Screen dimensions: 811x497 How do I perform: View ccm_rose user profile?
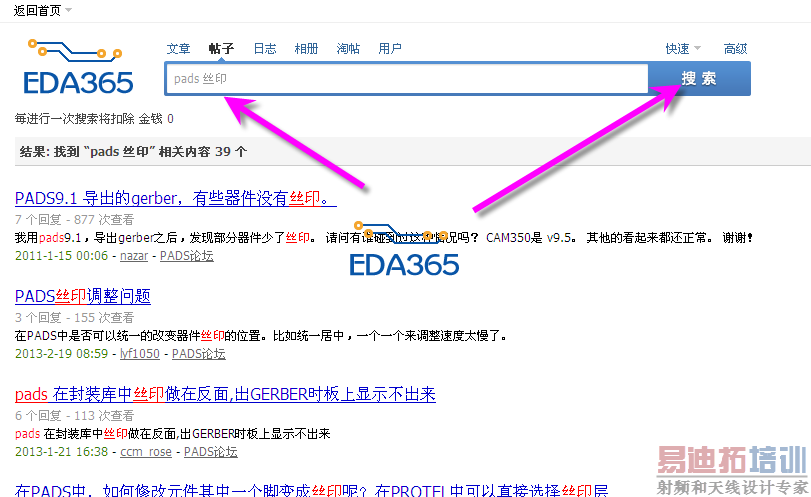click(x=146, y=452)
